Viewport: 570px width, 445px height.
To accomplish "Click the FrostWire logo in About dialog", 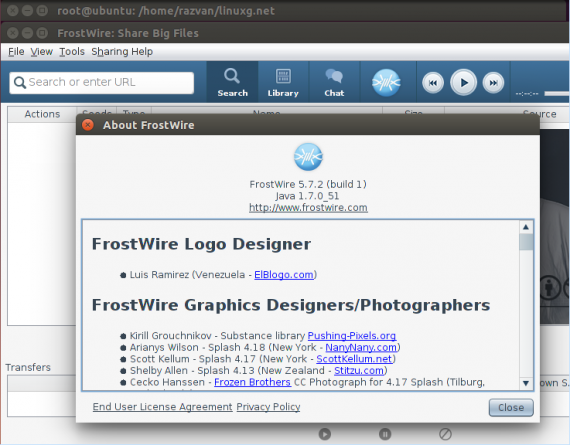I will click(308, 157).
